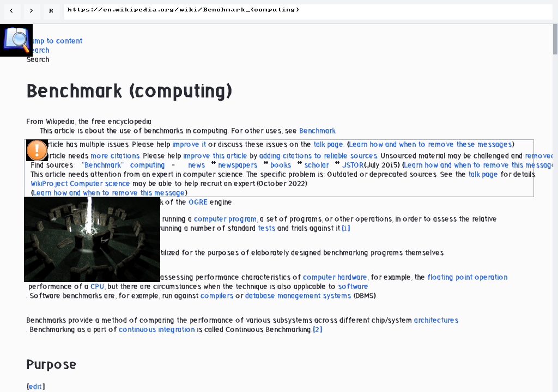Open the 'newspapers' find sources link
This screenshot has height=392, width=558.
click(x=238, y=165)
